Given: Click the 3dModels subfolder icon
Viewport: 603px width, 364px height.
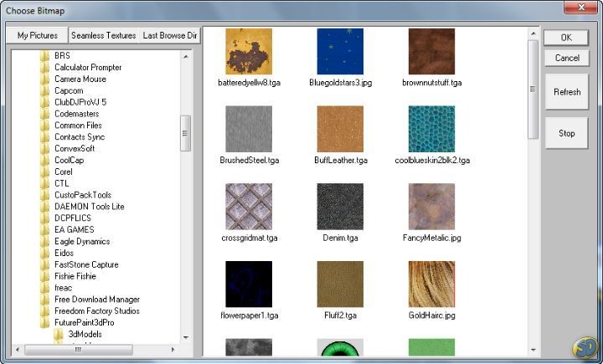Looking at the screenshot, I should [x=59, y=334].
